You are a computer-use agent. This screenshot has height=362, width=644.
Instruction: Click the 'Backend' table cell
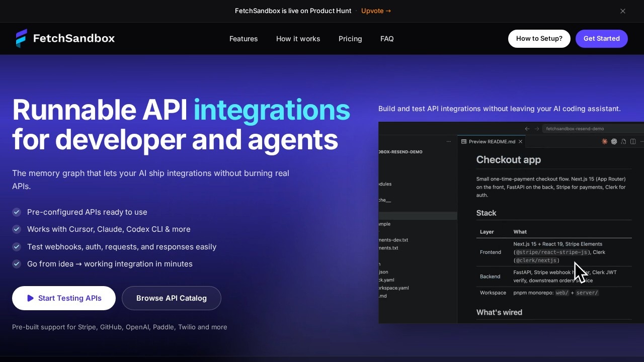click(490, 277)
